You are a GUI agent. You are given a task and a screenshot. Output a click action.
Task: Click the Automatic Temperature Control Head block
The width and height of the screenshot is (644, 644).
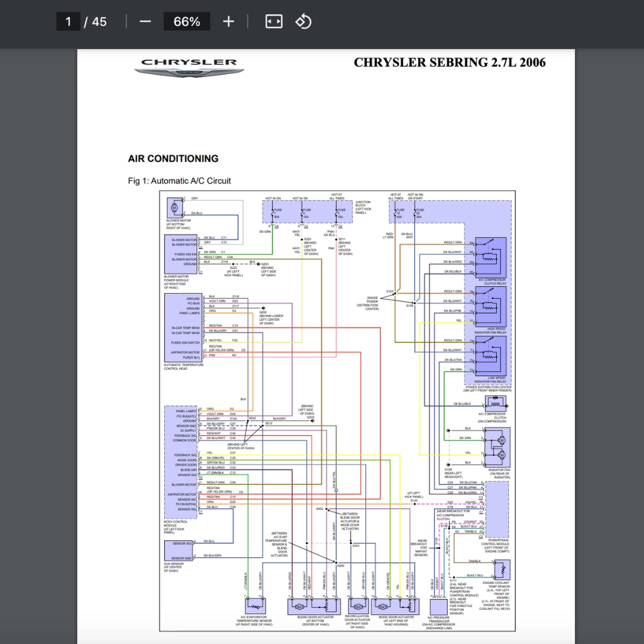click(x=183, y=327)
